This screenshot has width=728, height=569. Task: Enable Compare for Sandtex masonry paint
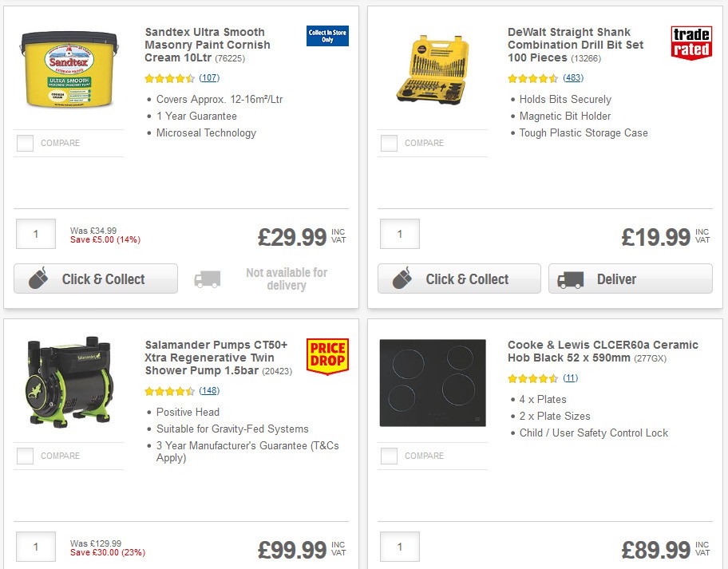point(24,143)
